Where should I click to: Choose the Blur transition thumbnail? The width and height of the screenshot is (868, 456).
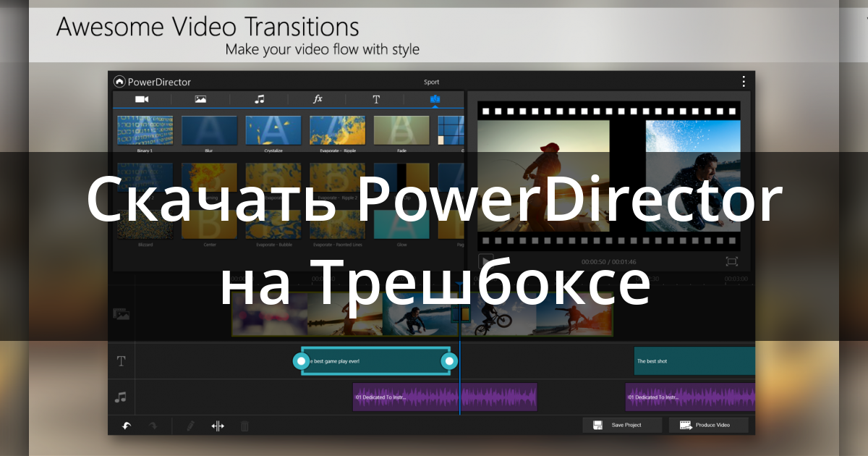tap(209, 131)
